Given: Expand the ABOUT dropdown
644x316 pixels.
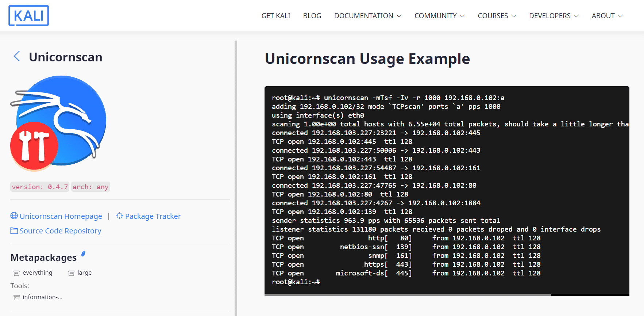Looking at the screenshot, I should (607, 16).
